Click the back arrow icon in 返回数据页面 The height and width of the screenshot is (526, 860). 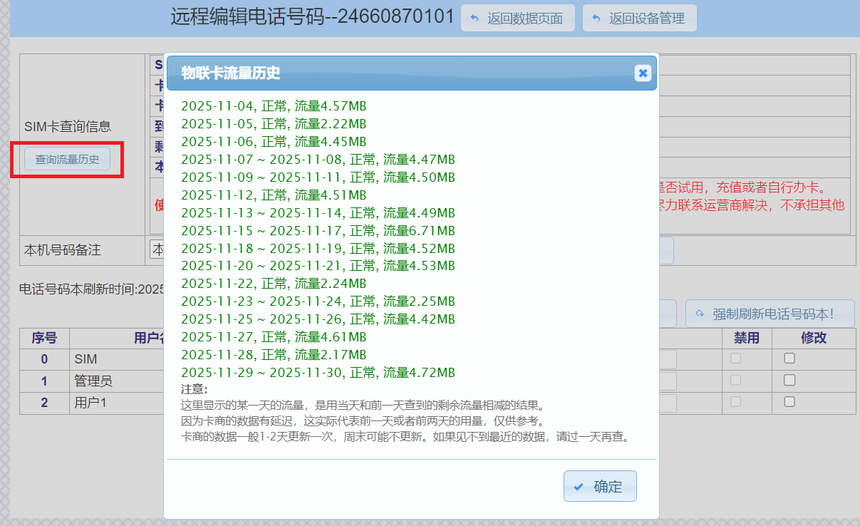point(475,19)
